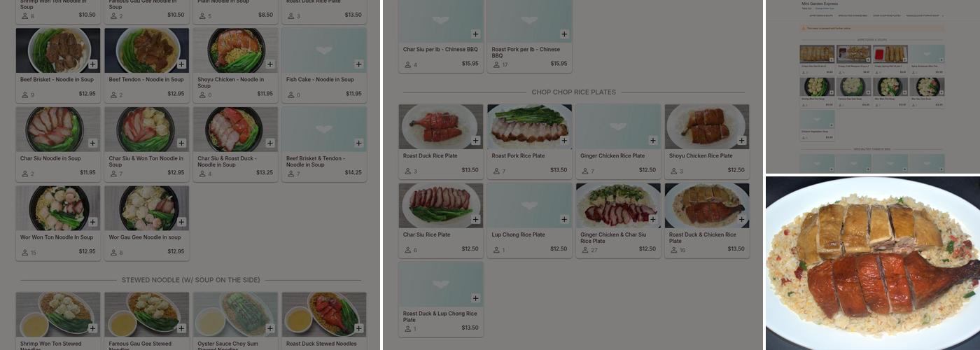
Task: Select Appetizers & Soups category tab
Action: 820,15
